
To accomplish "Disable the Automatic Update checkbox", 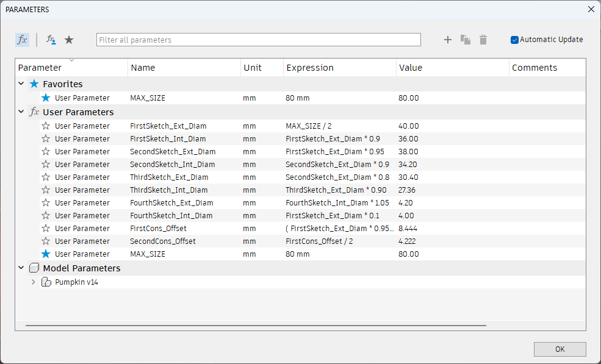I will (514, 40).
